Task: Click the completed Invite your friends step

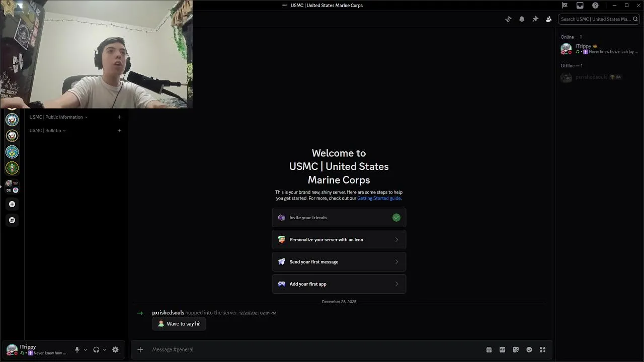Action: (x=339, y=218)
